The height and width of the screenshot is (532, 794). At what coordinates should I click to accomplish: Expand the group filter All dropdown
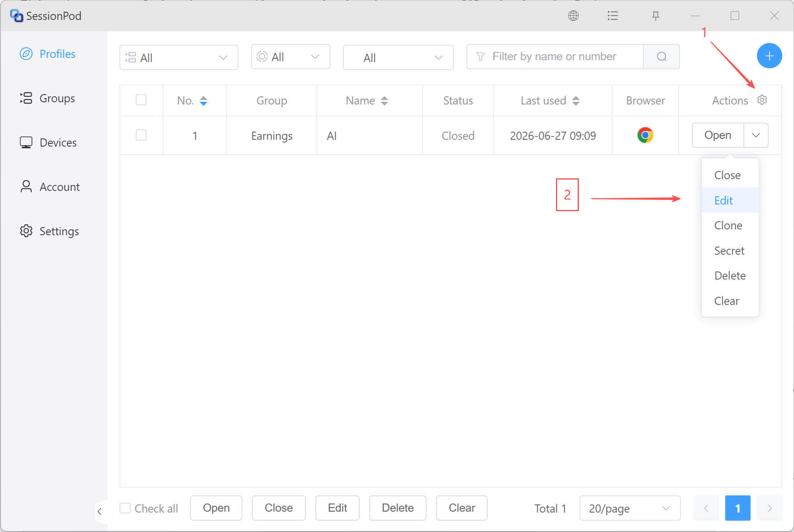point(179,57)
